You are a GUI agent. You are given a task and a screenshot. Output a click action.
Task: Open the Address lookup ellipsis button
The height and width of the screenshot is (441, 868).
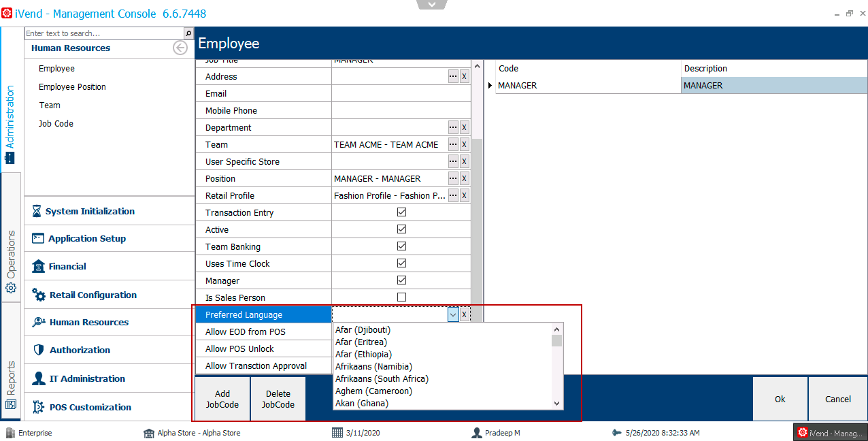tap(453, 77)
